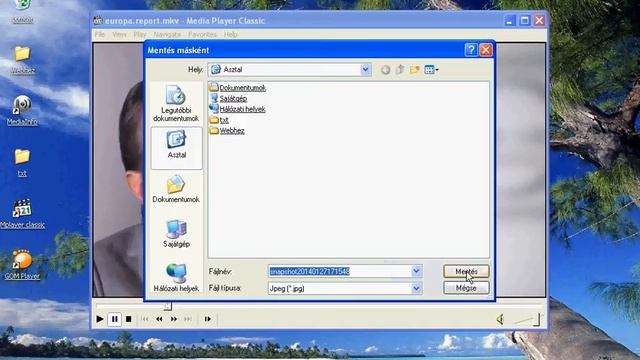Image resolution: width=640 pixels, height=360 pixels.
Task: Click the fast forward button in player
Action: (174, 319)
